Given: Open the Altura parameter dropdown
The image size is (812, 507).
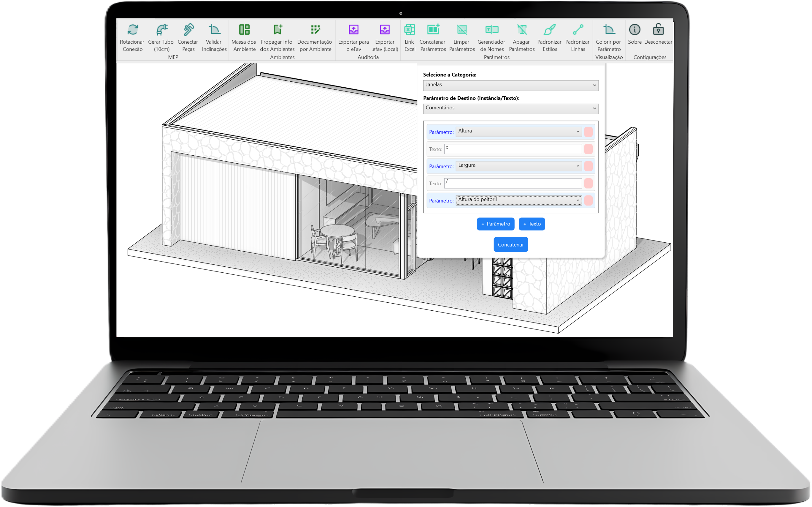Looking at the screenshot, I should pyautogui.click(x=519, y=132).
